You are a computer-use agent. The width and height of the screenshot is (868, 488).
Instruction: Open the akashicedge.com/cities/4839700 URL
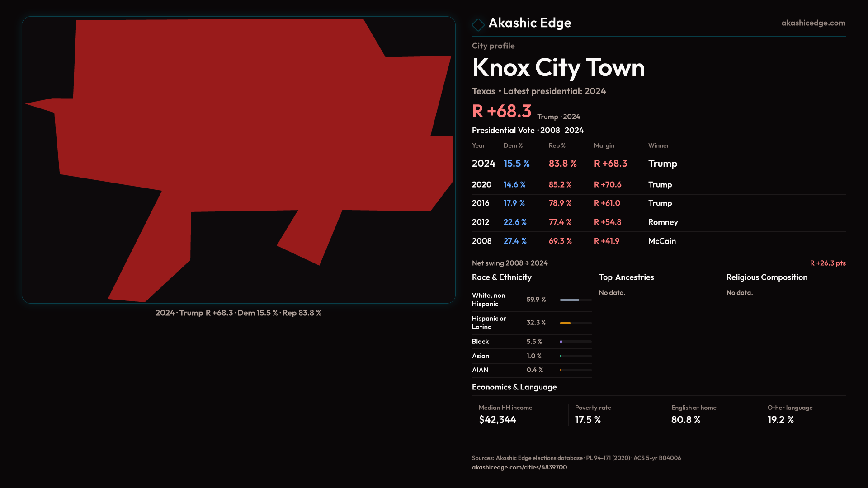click(x=519, y=467)
